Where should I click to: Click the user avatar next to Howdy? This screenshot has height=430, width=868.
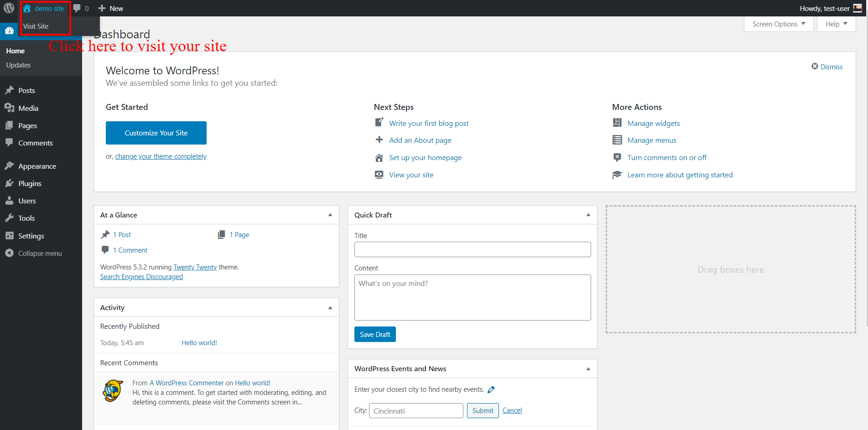pyautogui.click(x=858, y=8)
